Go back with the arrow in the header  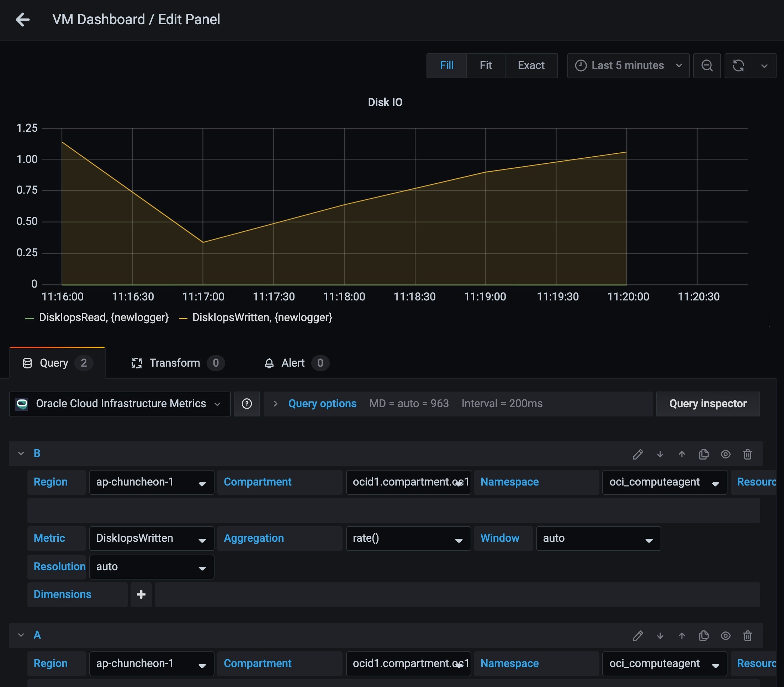(23, 19)
